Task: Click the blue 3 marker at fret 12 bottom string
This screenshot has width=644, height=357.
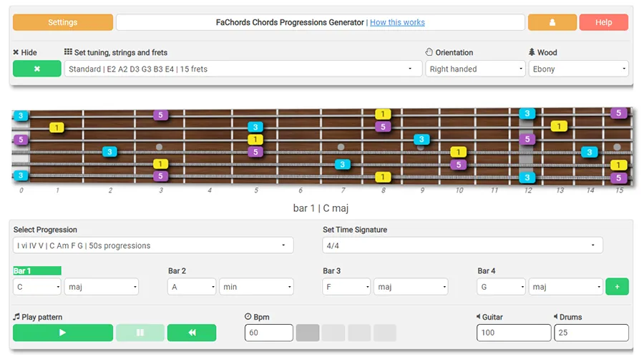Action: pos(527,177)
